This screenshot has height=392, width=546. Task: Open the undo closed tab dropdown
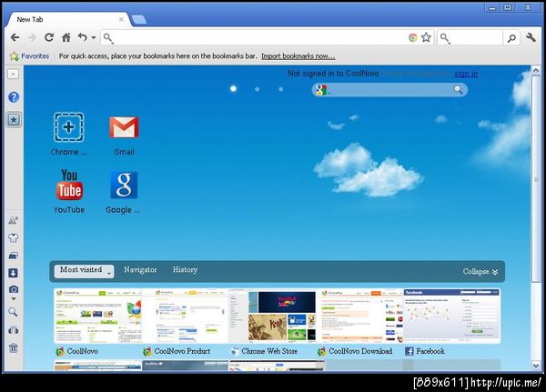pyautogui.click(x=94, y=37)
